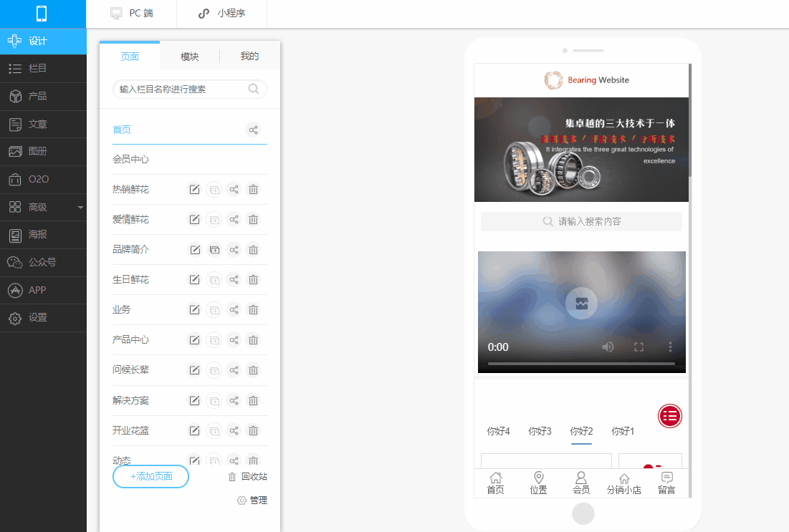Share the 品牌简介 page

[234, 250]
